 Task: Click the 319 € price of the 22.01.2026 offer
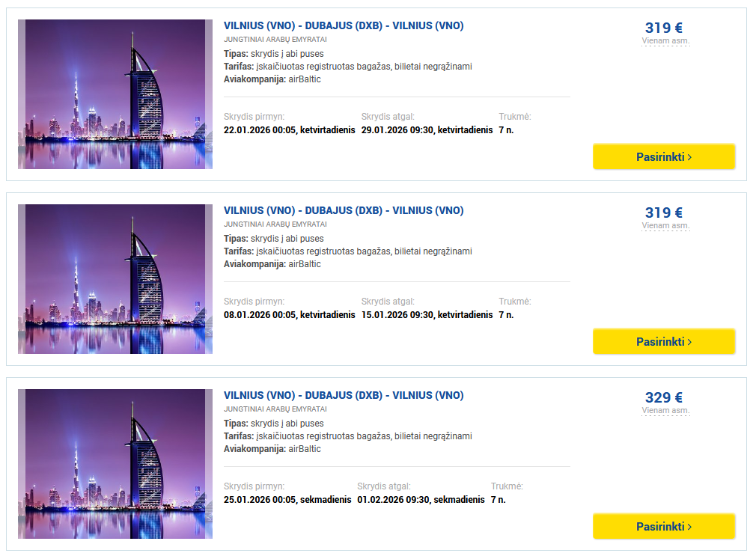pos(664,28)
